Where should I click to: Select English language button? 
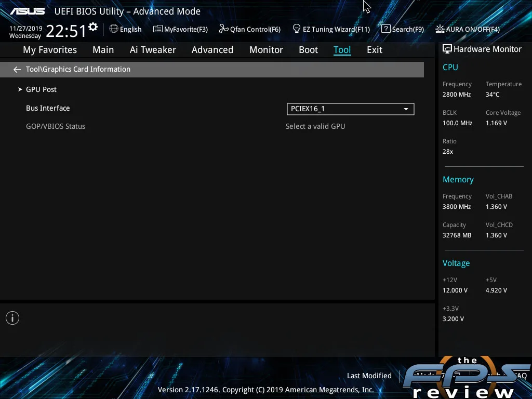130,30
